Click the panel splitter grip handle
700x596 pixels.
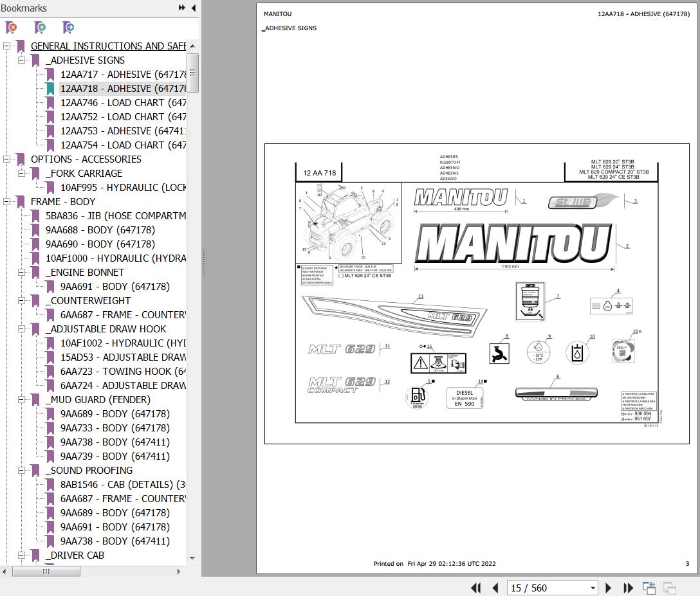(204, 263)
